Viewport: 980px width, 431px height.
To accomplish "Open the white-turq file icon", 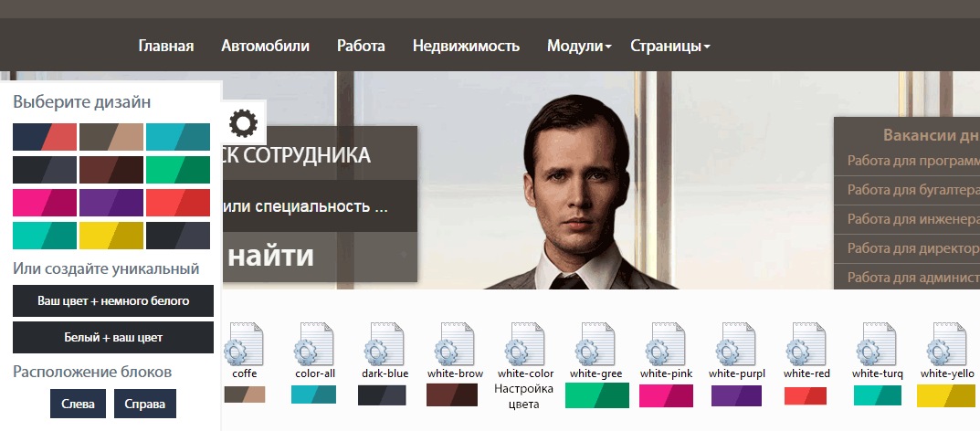I will click(877, 344).
